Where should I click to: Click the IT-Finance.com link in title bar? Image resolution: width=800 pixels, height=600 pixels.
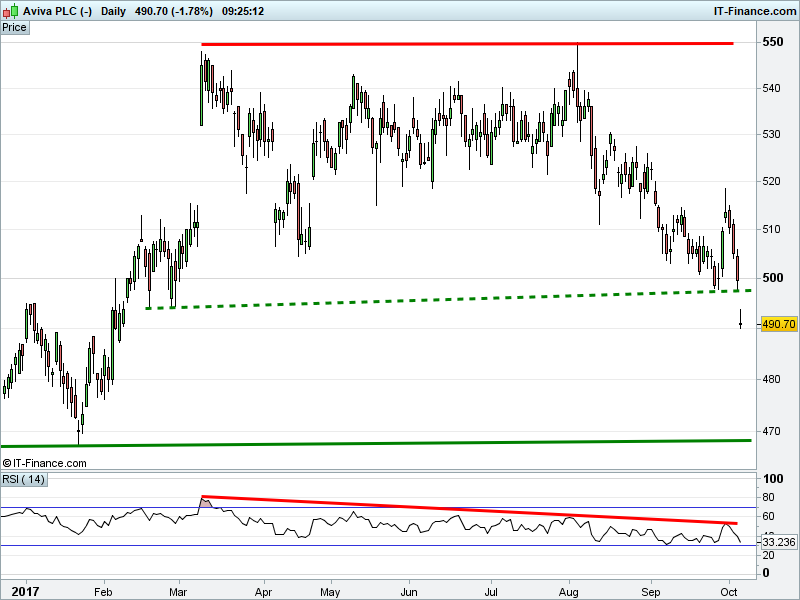(x=755, y=11)
